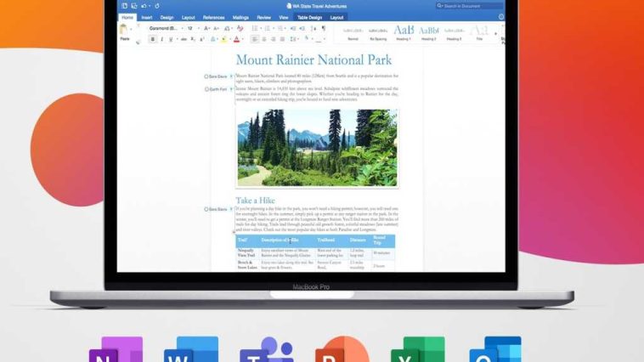Switch to the Insert ribbon tab
Screen dimensions: 644x362
tap(147, 17)
